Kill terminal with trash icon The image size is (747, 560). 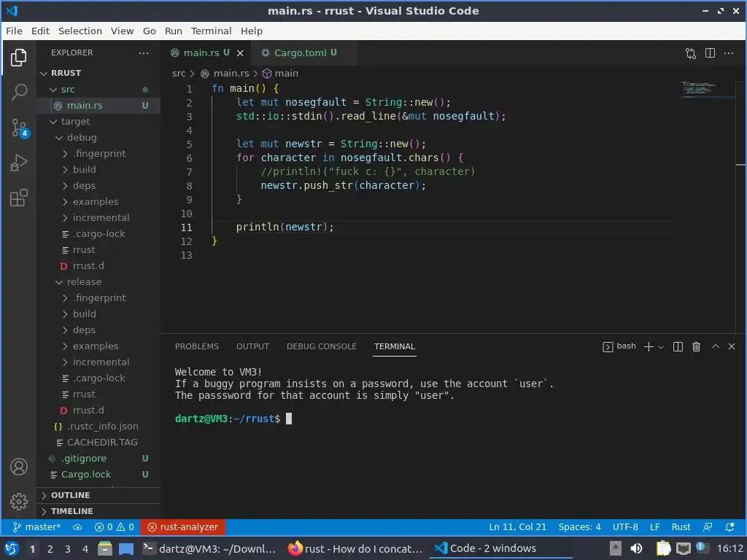click(696, 346)
